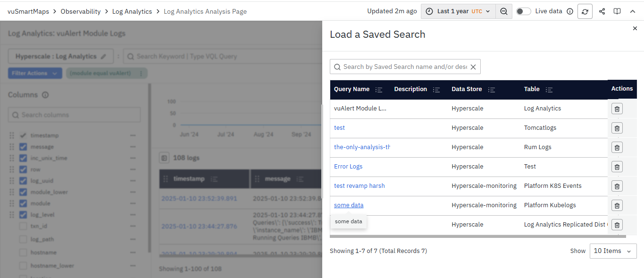Click the horizontal scrollbar under saved searches table
The width and height of the screenshot is (644, 278).
[x=477, y=236]
